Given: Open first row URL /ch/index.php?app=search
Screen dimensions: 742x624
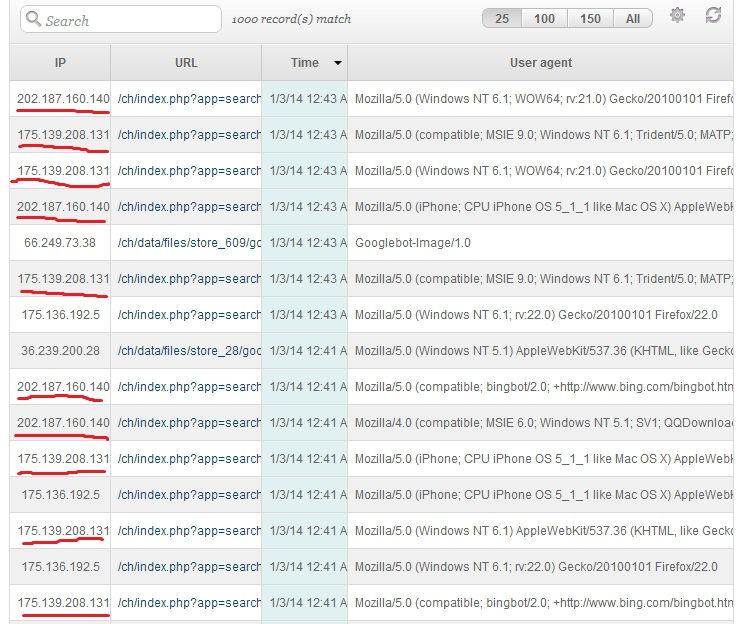Looking at the screenshot, I should [x=189, y=99].
